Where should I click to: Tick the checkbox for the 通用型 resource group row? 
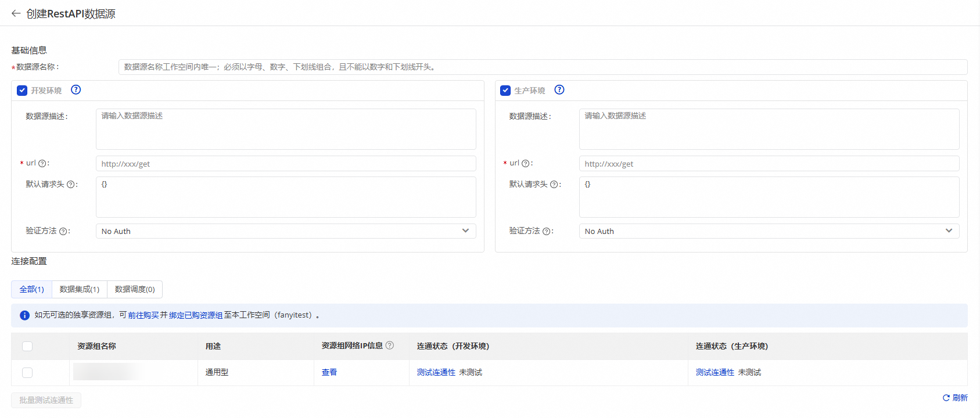[27, 373]
